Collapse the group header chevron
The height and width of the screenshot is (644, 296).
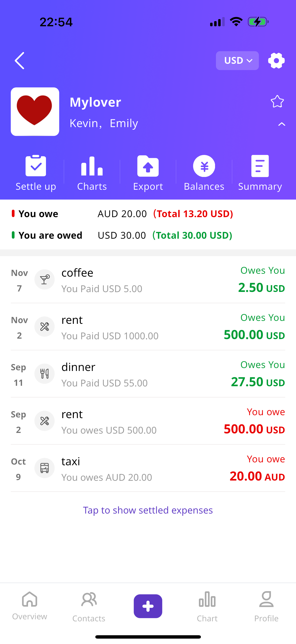coord(281,124)
